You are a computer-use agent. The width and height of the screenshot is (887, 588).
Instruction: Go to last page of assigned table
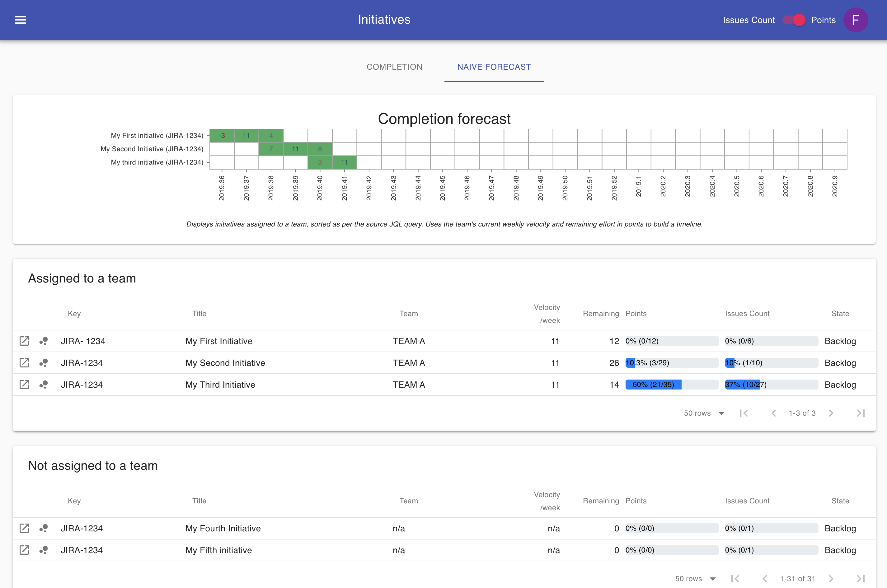click(x=860, y=413)
